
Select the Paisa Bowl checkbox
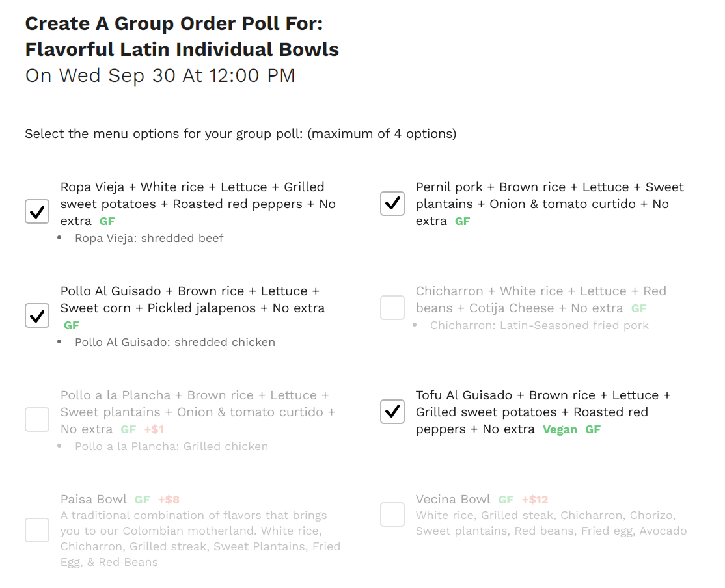[x=37, y=530]
